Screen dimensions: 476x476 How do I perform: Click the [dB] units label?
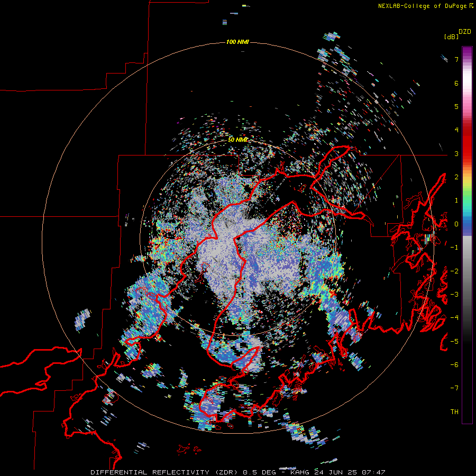451,36
